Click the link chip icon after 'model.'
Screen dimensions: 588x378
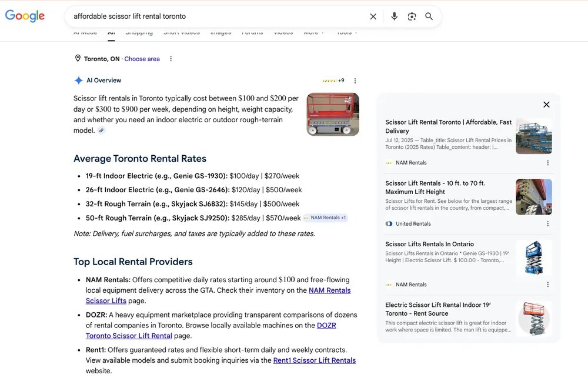pos(101,131)
